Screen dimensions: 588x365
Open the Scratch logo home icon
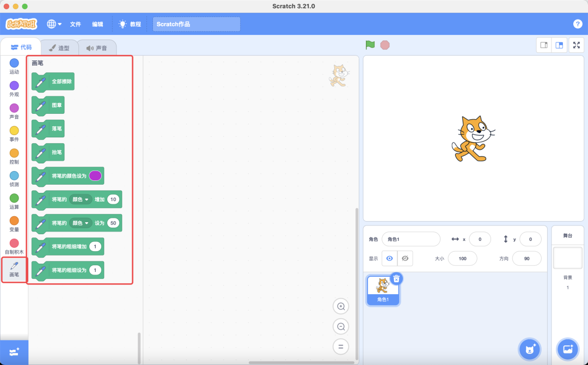point(21,24)
